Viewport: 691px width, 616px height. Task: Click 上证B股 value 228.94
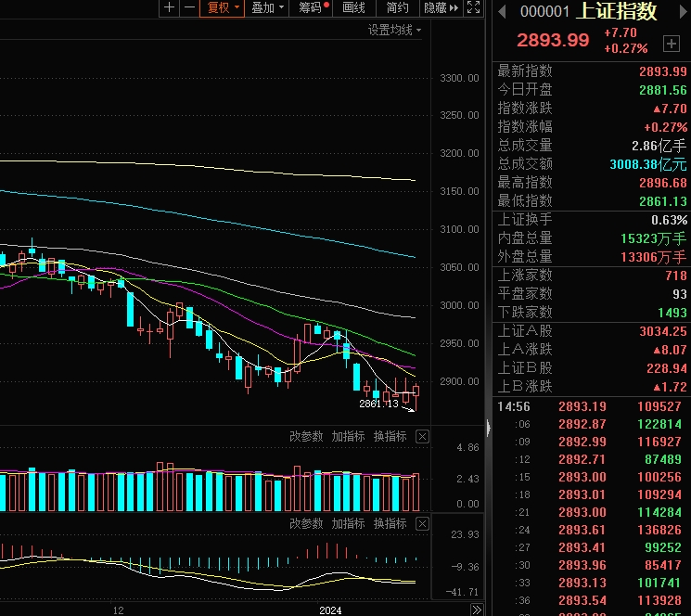[666, 368]
